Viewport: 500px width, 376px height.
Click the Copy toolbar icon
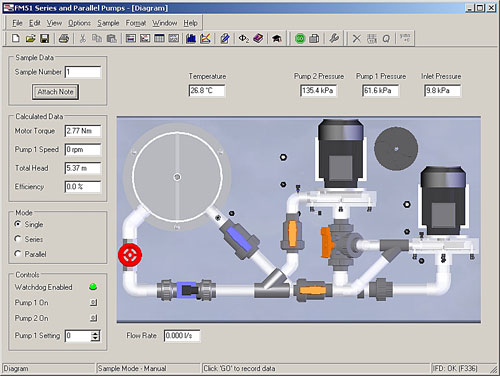click(97, 38)
